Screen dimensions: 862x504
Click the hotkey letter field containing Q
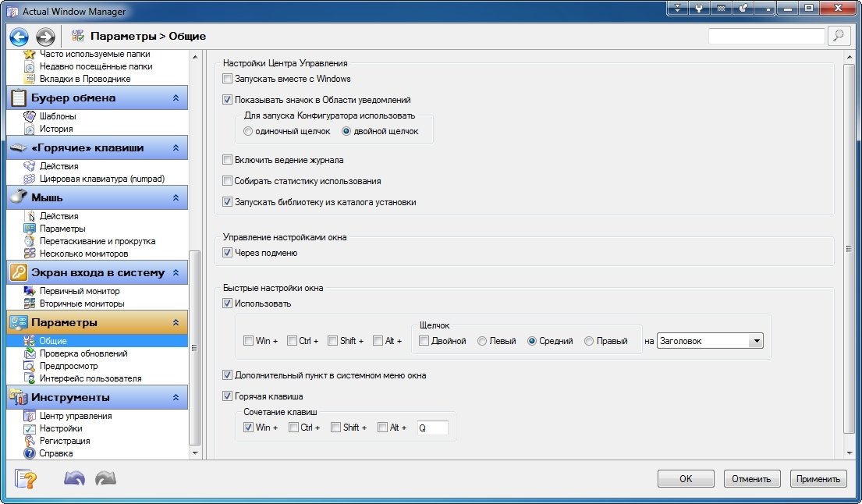pos(432,428)
